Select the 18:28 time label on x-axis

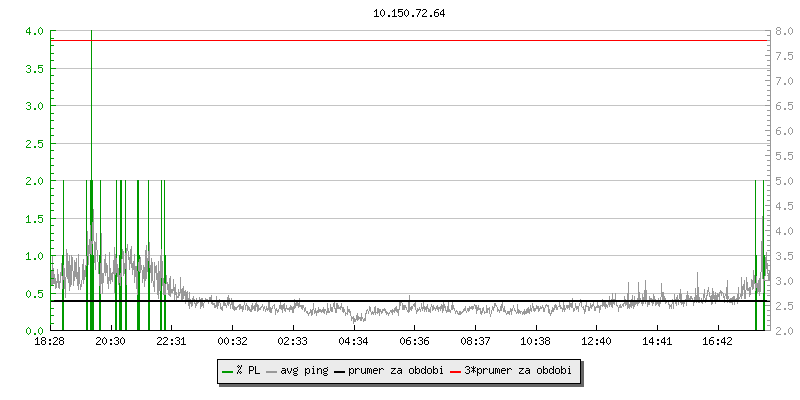pyautogui.click(x=49, y=342)
